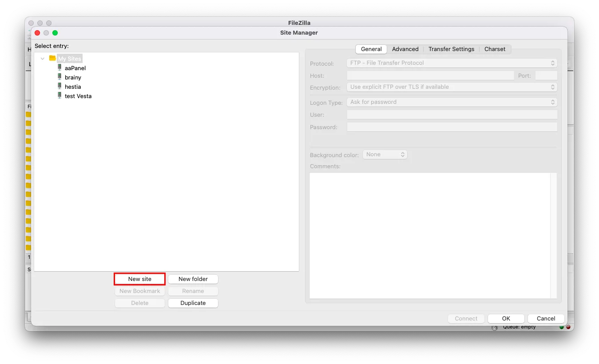The height and width of the screenshot is (364, 599).
Task: Confirm with the OK button
Action: 506,318
